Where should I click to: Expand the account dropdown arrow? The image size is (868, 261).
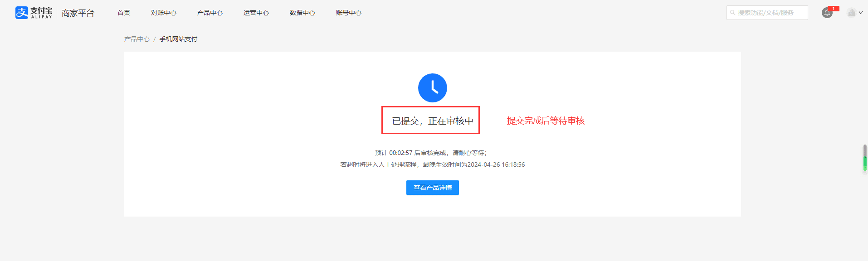(x=861, y=13)
